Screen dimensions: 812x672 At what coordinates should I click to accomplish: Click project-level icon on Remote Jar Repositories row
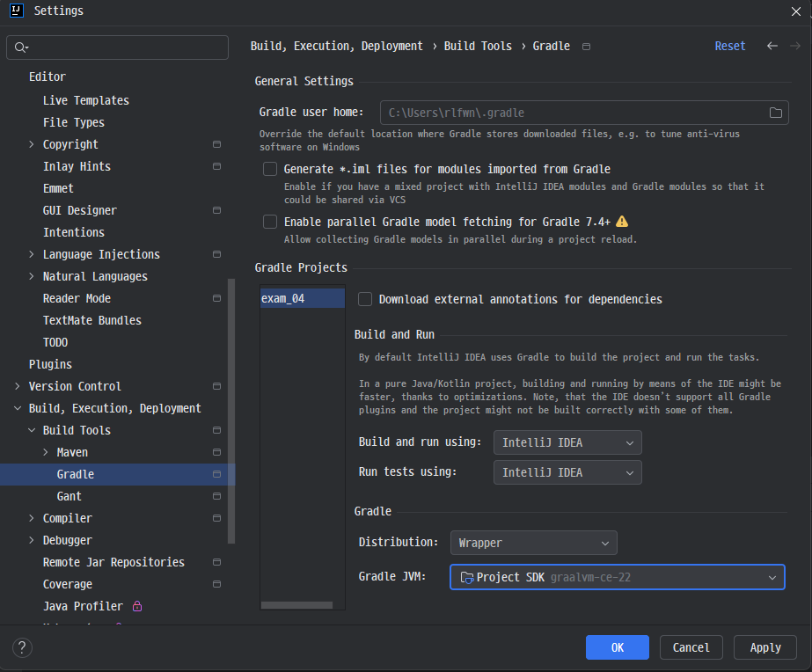click(x=217, y=562)
